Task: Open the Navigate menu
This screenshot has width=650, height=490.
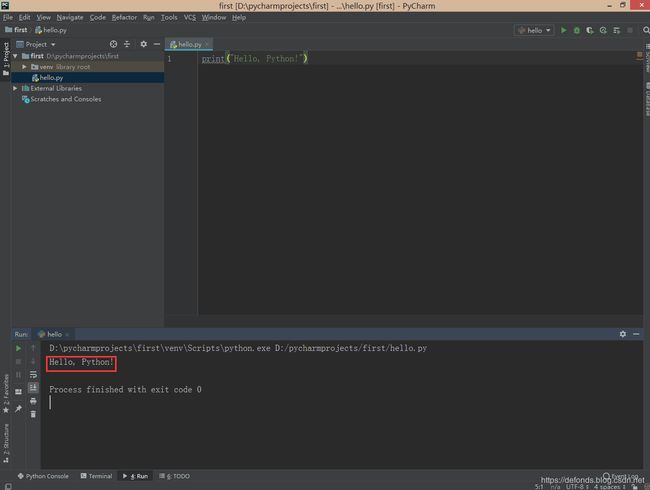Action: pyautogui.click(x=70, y=17)
